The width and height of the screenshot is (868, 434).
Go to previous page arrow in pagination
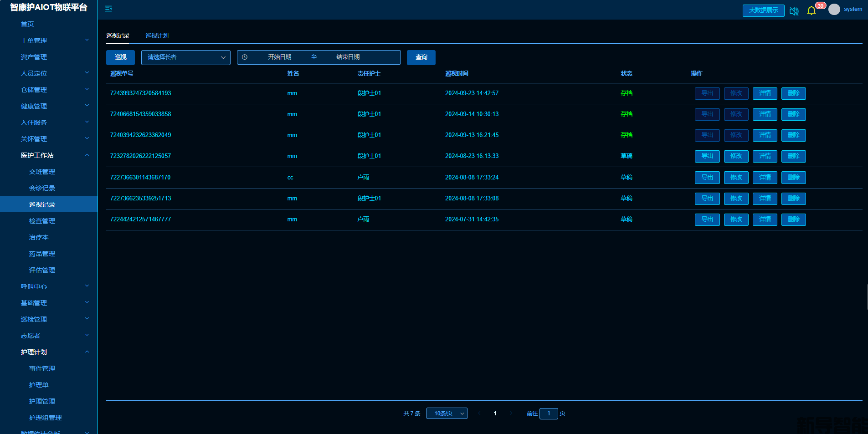[x=479, y=414]
